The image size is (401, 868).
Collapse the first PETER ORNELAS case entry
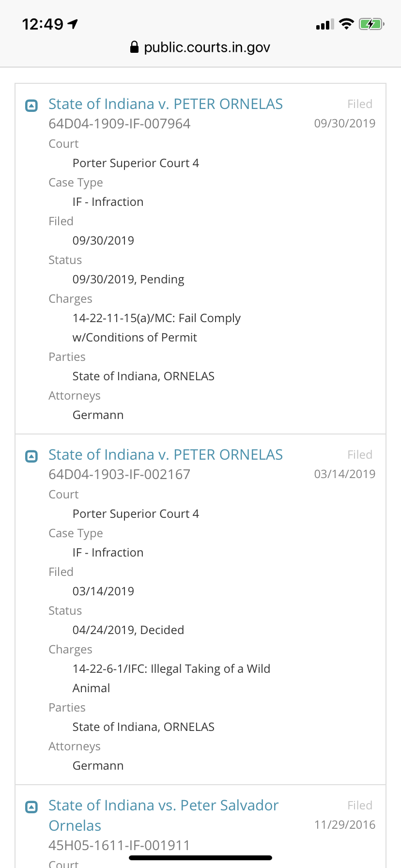[31, 105]
